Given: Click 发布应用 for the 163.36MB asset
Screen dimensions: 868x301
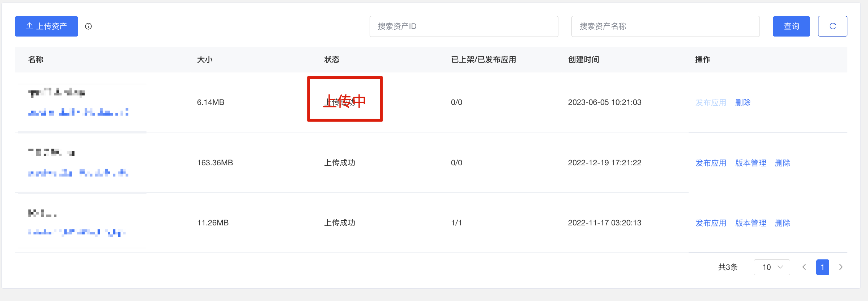Looking at the screenshot, I should [x=711, y=163].
